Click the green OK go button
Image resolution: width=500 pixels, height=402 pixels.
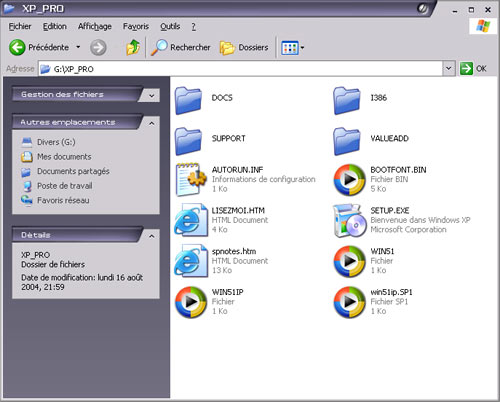473,69
